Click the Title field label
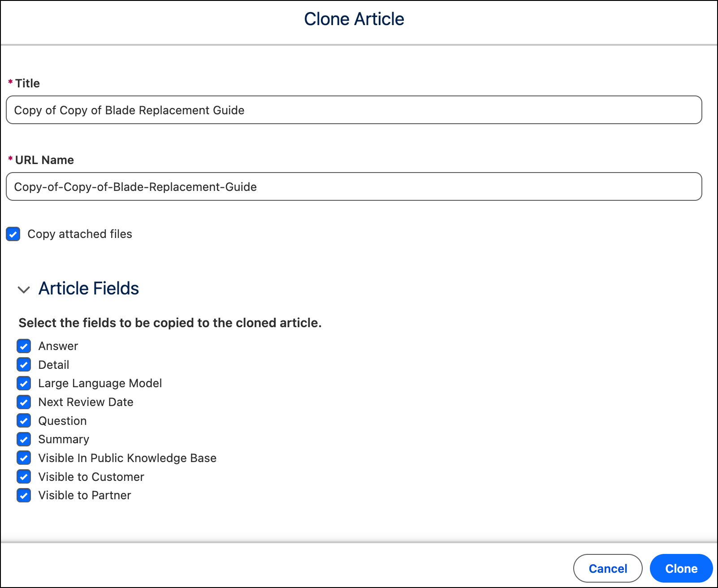The image size is (718, 588). pos(27,83)
